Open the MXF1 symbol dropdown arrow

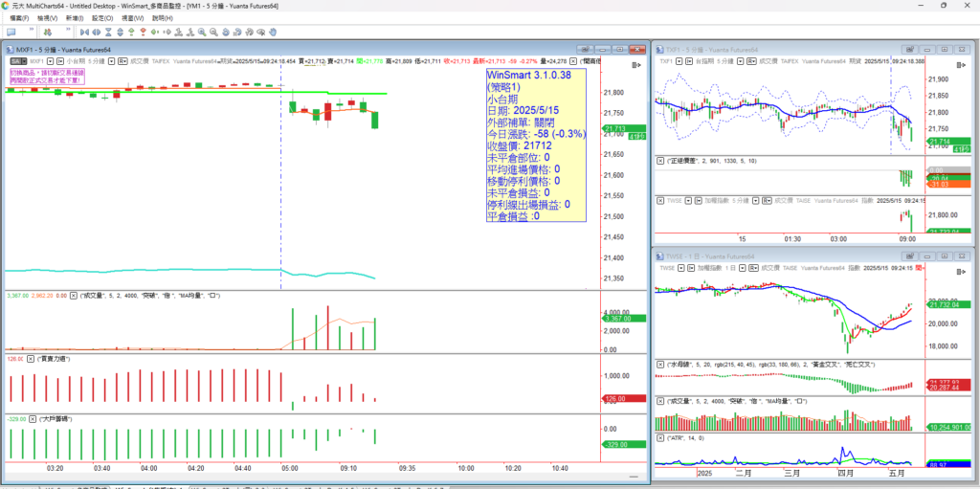coord(50,61)
